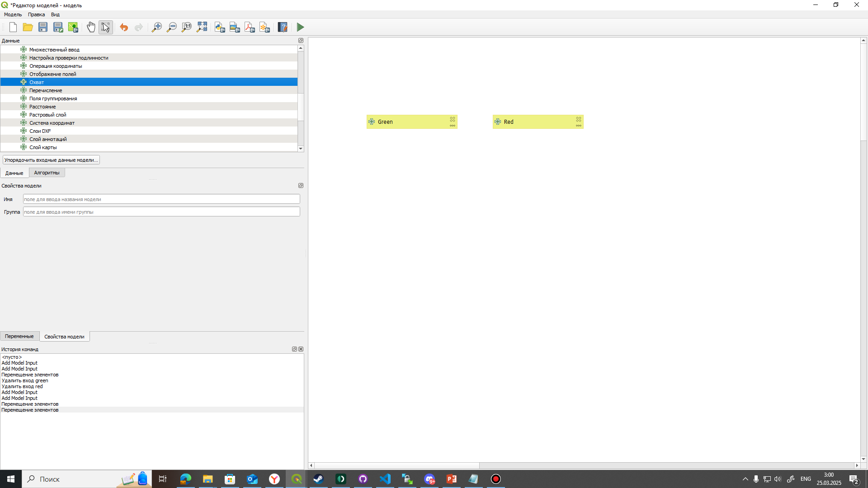Open Visual Studio Code from the taskbar

click(385, 479)
